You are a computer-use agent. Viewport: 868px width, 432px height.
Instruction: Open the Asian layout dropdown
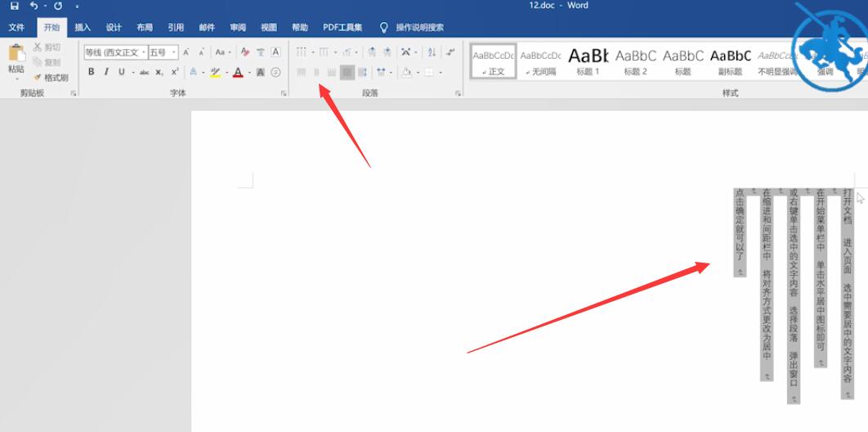point(409,52)
